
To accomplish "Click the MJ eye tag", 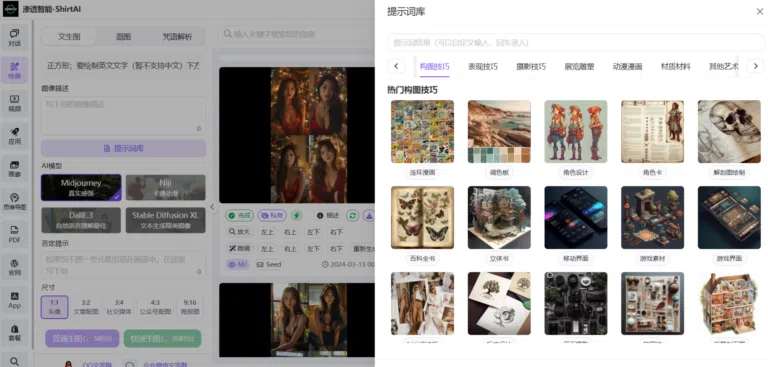I will 238,264.
